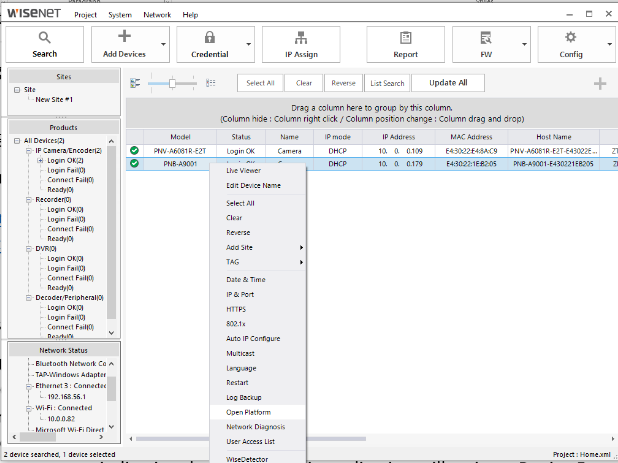
Task: Collapse the Decoder/Peripheral(0) node
Action: tap(29, 298)
